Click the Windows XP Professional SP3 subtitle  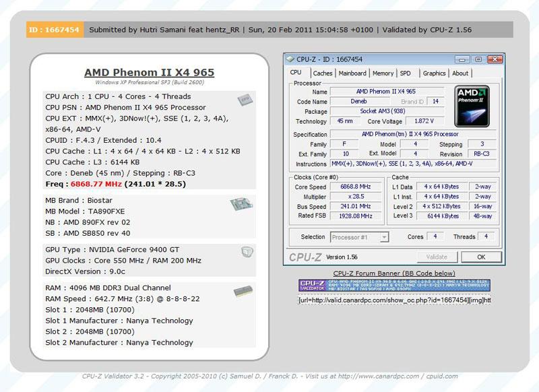tap(150, 82)
